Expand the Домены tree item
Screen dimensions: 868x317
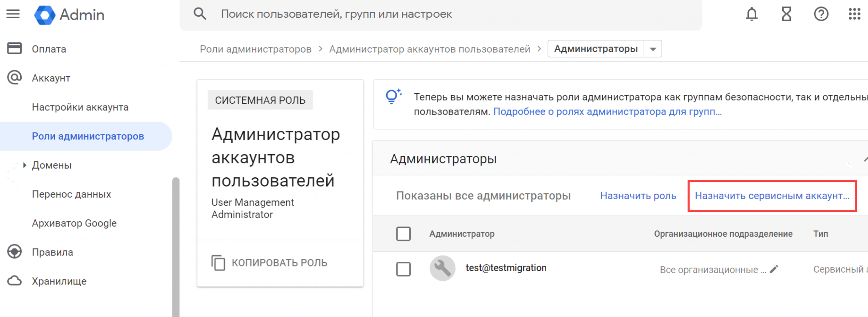click(25, 165)
